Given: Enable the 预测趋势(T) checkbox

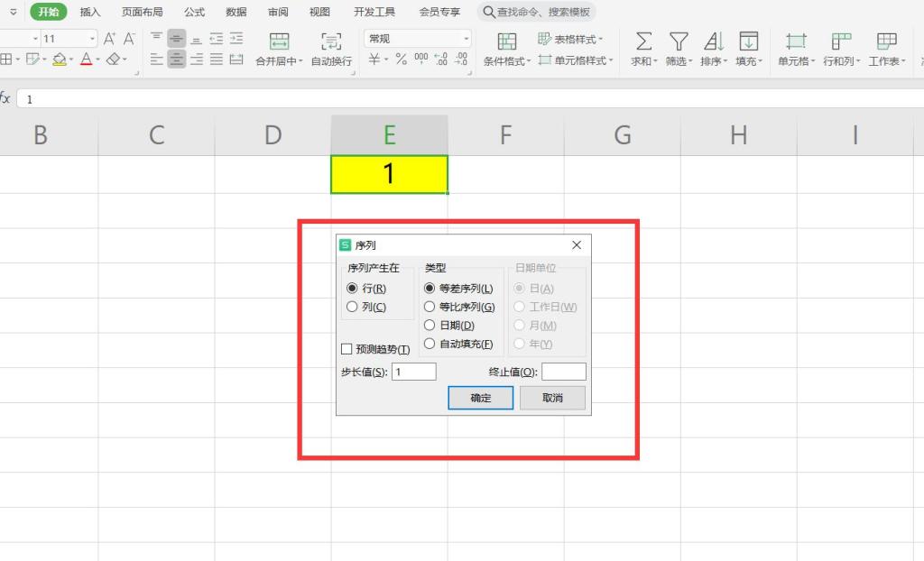Looking at the screenshot, I should (346, 349).
